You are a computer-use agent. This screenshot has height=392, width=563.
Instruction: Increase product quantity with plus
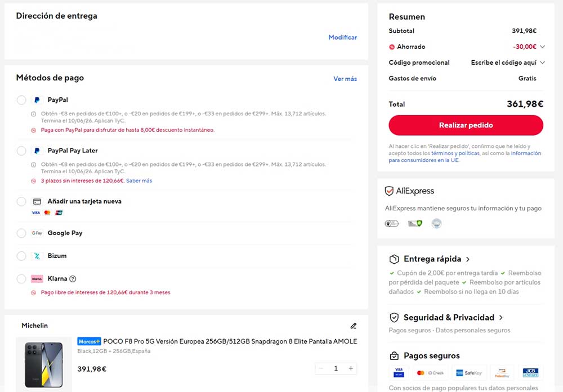(351, 368)
